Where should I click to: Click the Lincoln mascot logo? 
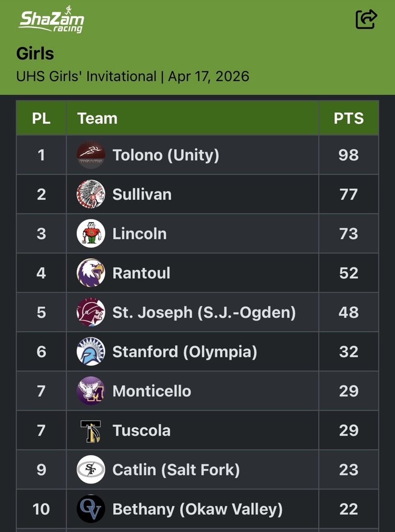click(91, 234)
